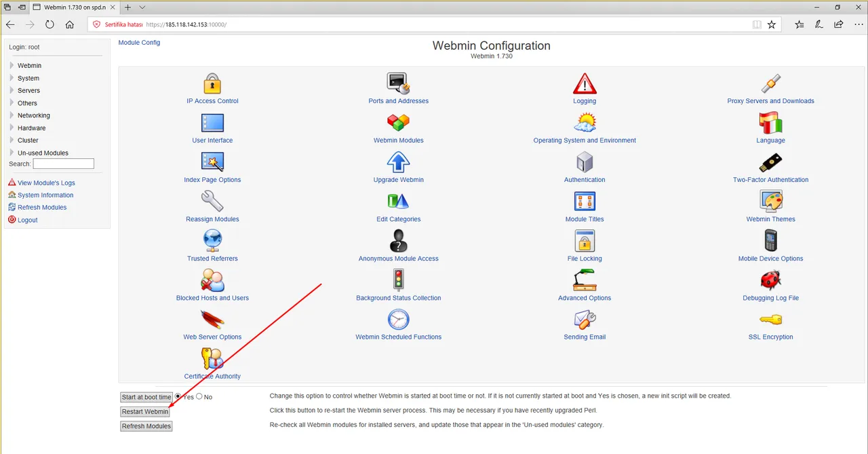
Task: Open Debugging Log File ladybug icon
Action: click(x=771, y=280)
